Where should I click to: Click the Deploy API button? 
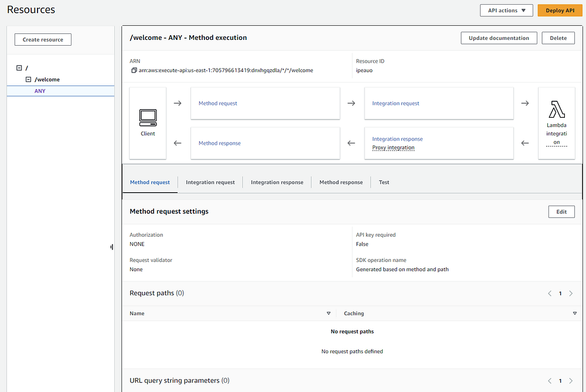pos(560,11)
